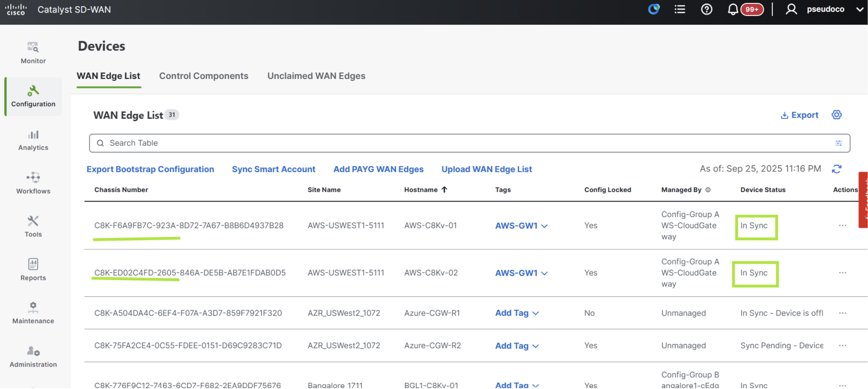Screen dimensions: 868x389
Task: Click the help question mark icon
Action: tap(706, 9)
